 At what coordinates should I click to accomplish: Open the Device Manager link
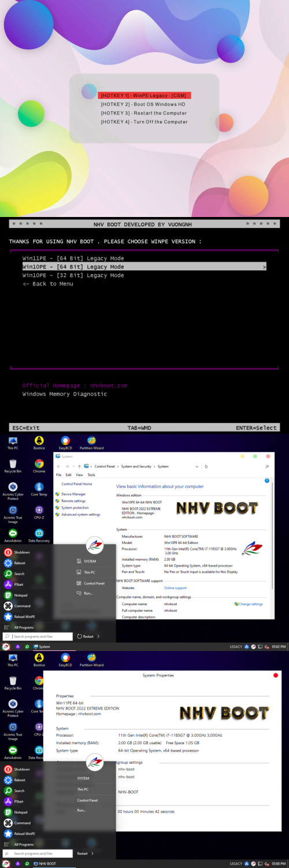(73, 494)
